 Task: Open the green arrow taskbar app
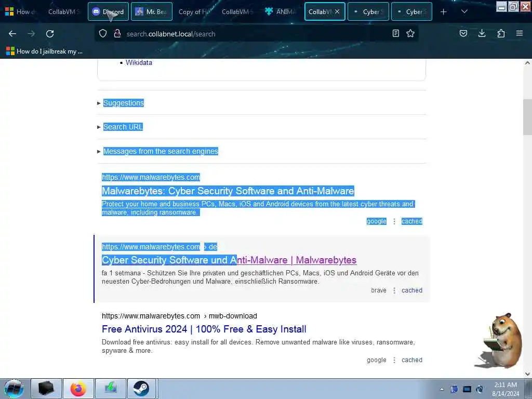click(x=110, y=389)
